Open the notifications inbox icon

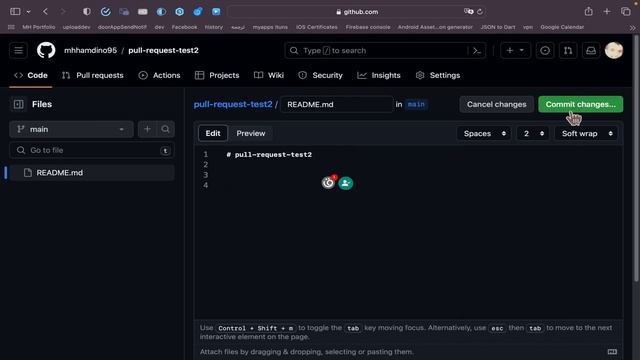tap(591, 51)
